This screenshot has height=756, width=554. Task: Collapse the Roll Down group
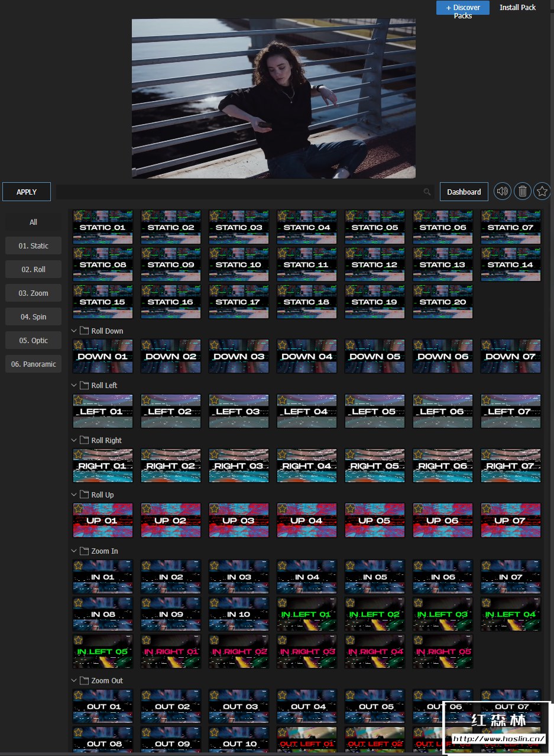(74, 331)
